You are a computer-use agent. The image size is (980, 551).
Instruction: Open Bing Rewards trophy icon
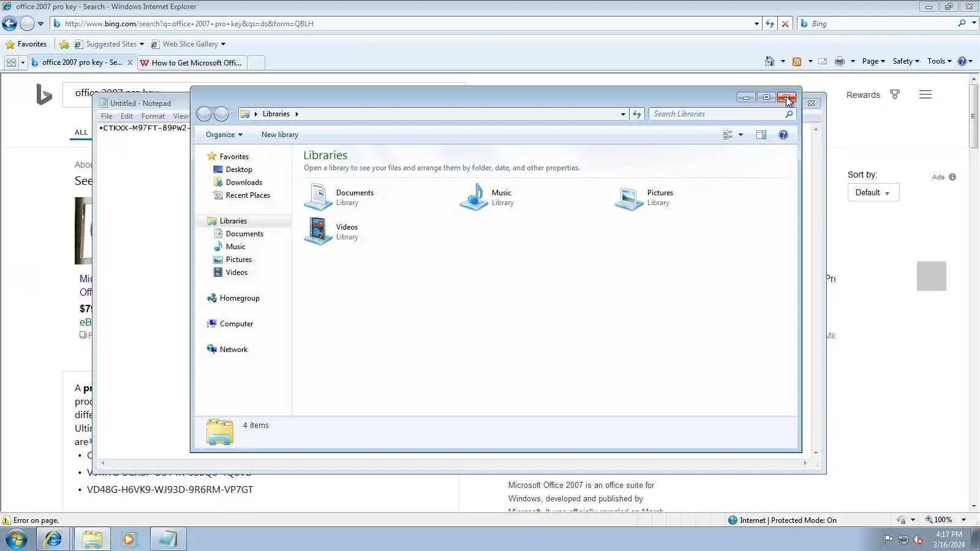895,94
